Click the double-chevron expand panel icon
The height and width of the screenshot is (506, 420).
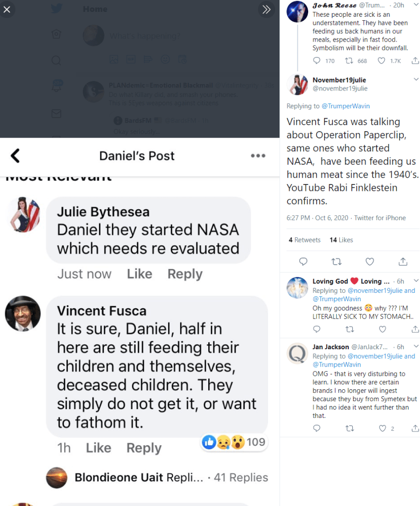267,9
